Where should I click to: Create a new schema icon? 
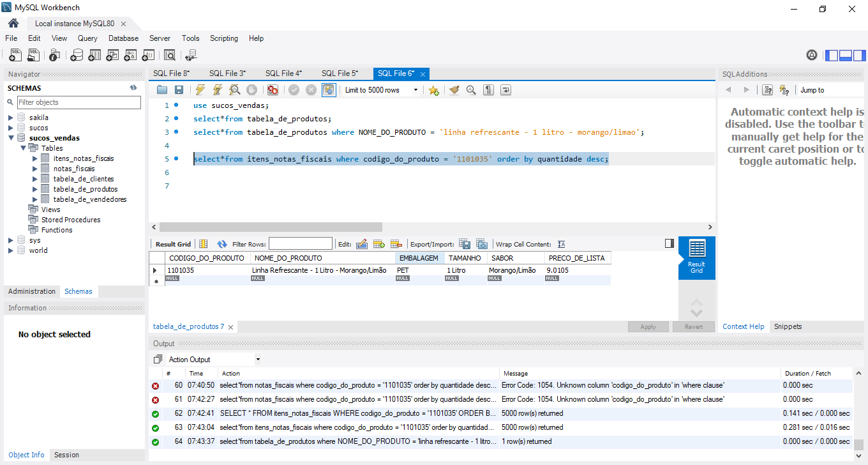click(x=77, y=55)
